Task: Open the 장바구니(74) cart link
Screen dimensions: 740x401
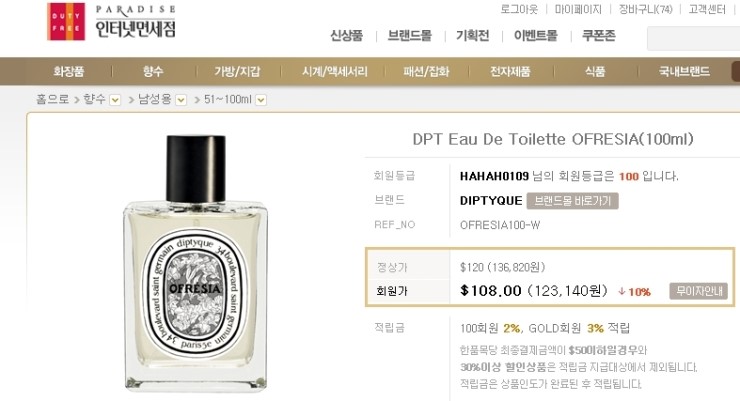Action: (646, 9)
